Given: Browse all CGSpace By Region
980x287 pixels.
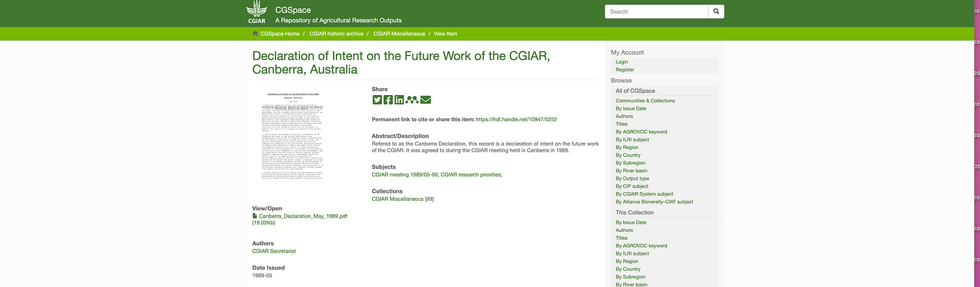Looking at the screenshot, I should click(x=627, y=147).
